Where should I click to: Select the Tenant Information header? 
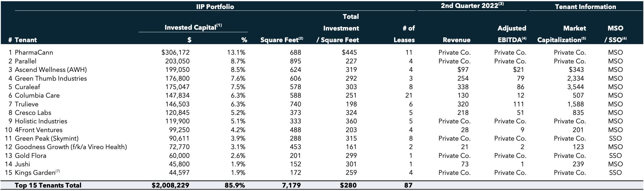coord(585,7)
